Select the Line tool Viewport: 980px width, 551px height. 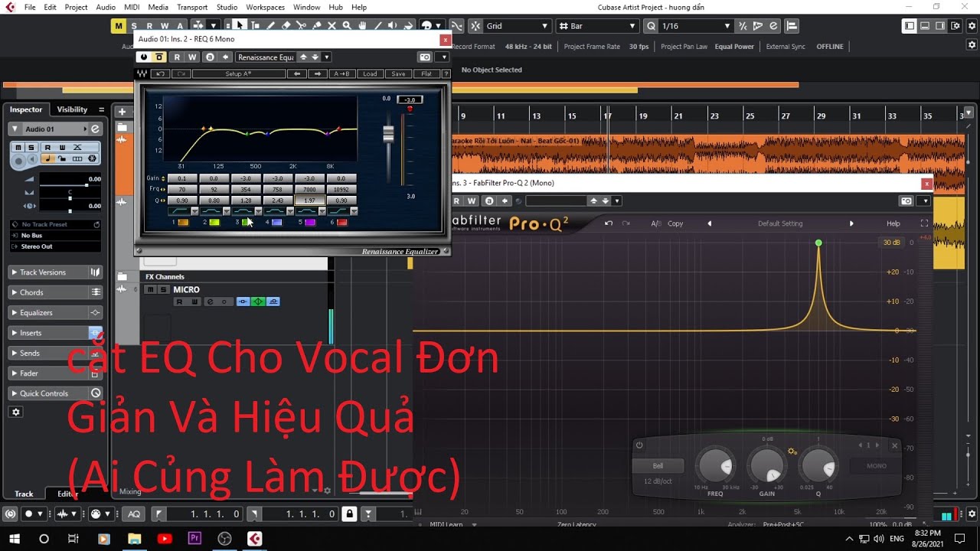pyautogui.click(x=377, y=25)
